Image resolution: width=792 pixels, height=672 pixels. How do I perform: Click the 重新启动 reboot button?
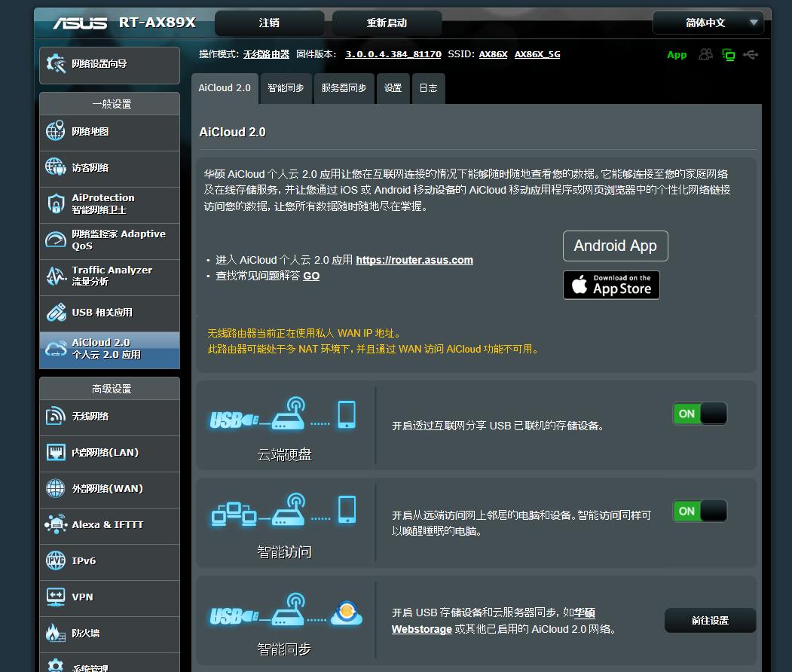pos(386,23)
